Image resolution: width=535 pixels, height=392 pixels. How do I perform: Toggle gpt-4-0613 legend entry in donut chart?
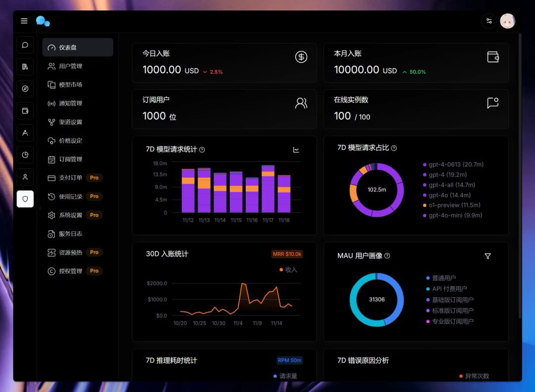453,164
